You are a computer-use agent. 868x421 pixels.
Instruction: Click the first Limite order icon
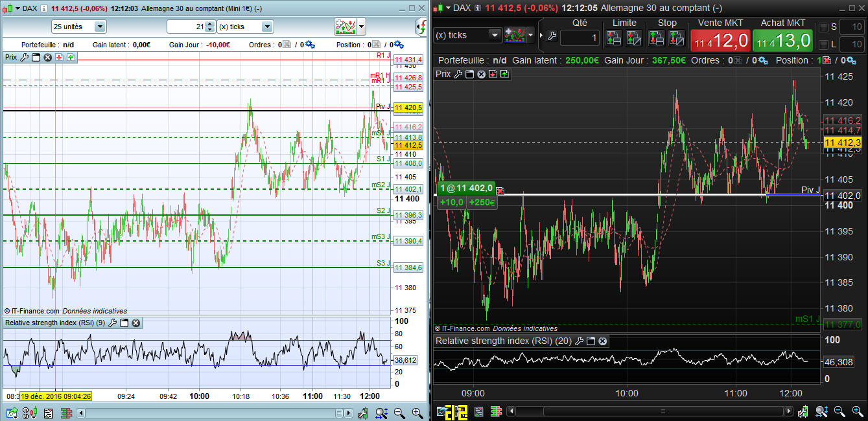(x=613, y=38)
